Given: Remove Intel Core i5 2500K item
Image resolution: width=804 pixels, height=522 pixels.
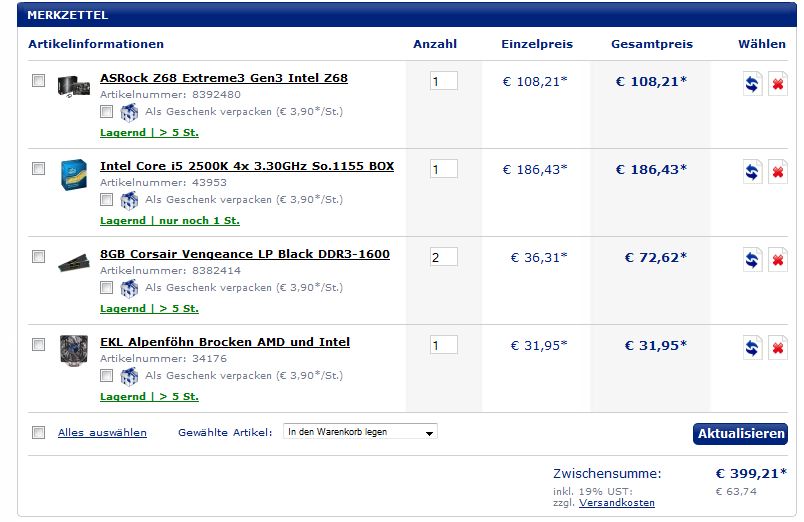Looking at the screenshot, I should [x=777, y=173].
